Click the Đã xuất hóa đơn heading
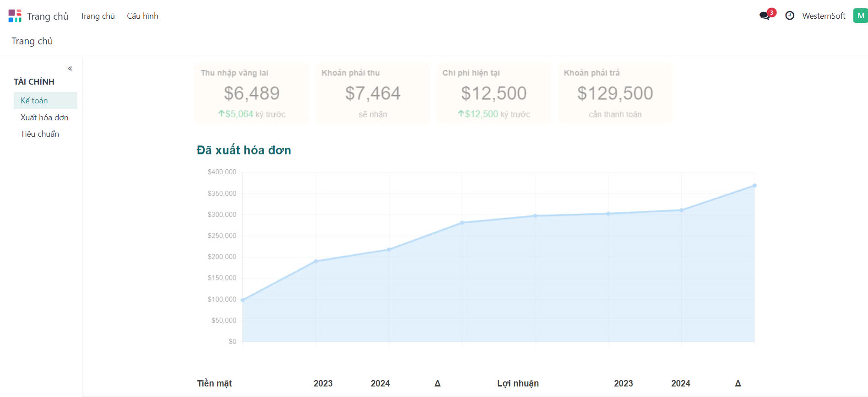Image resolution: width=868 pixels, height=397 pixels. 244,150
